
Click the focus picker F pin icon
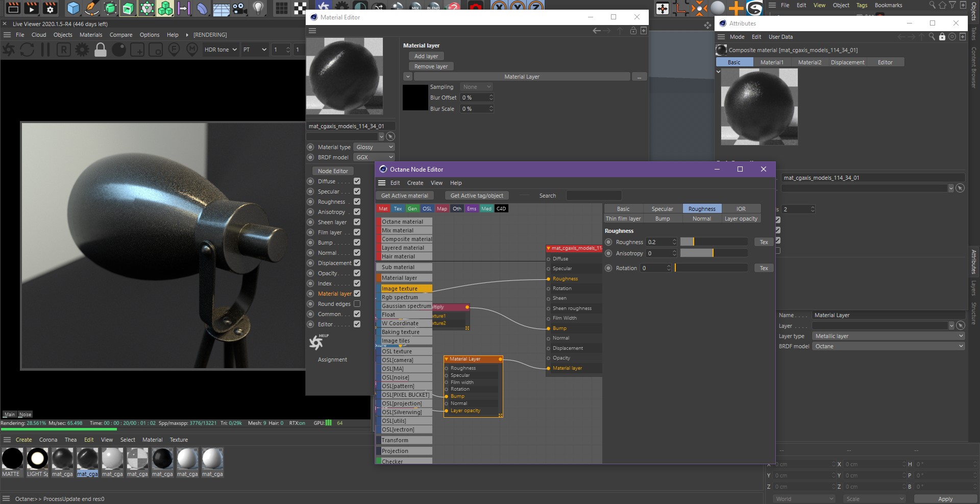[174, 50]
